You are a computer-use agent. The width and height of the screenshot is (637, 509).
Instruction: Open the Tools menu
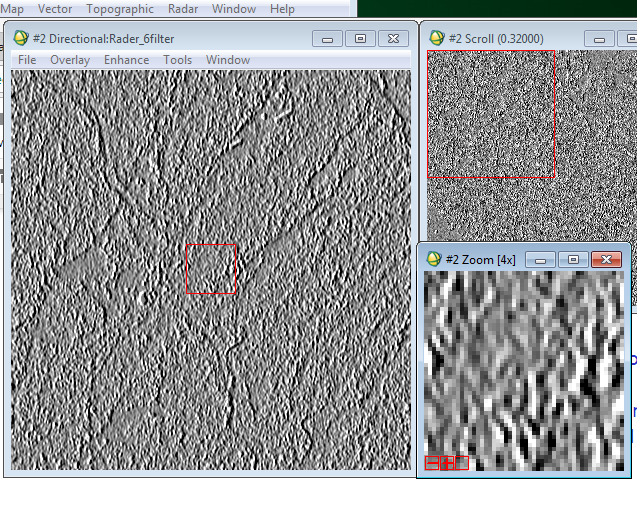pos(177,60)
